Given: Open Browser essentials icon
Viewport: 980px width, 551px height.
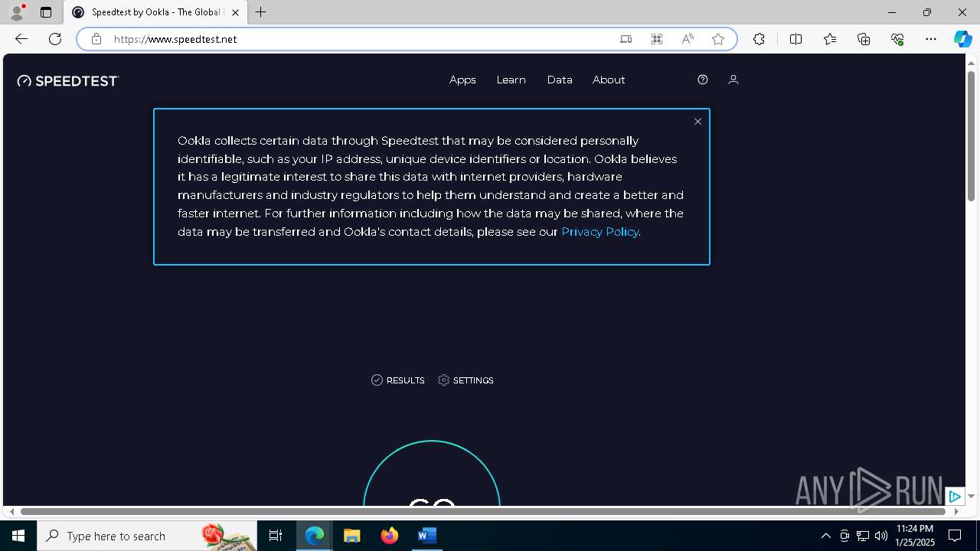Looking at the screenshot, I should pos(897,39).
